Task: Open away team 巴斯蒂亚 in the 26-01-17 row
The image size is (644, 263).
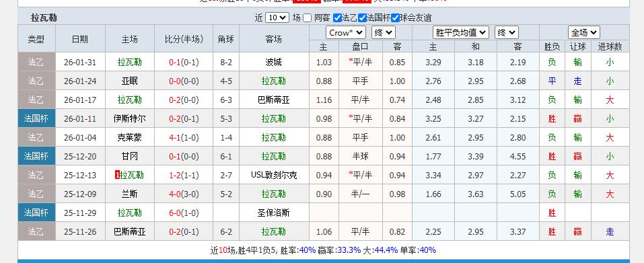Action: pyautogui.click(x=273, y=100)
